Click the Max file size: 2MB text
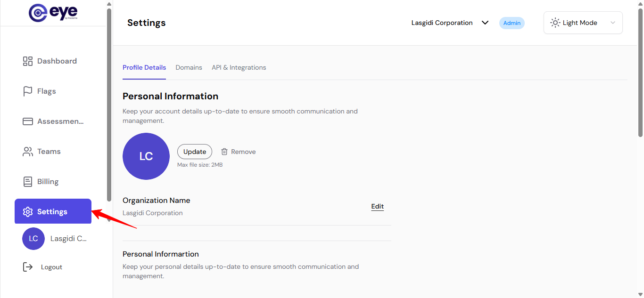 pyautogui.click(x=200, y=165)
